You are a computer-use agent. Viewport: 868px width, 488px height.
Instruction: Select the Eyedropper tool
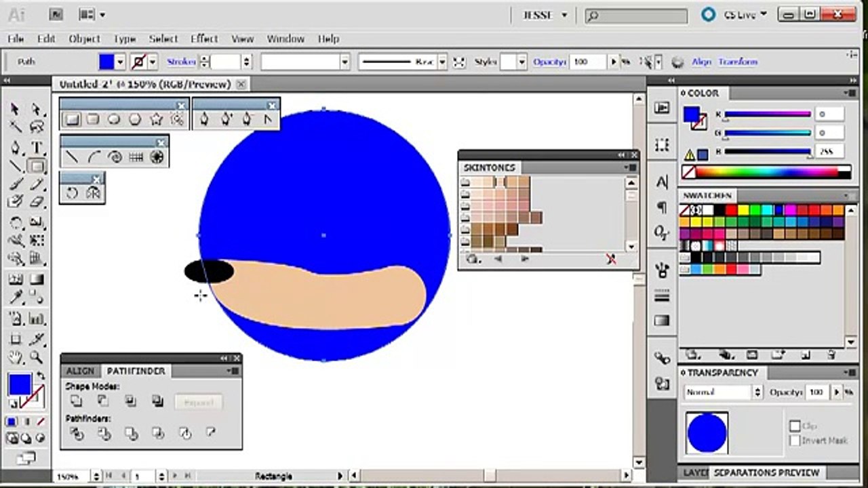[16, 297]
